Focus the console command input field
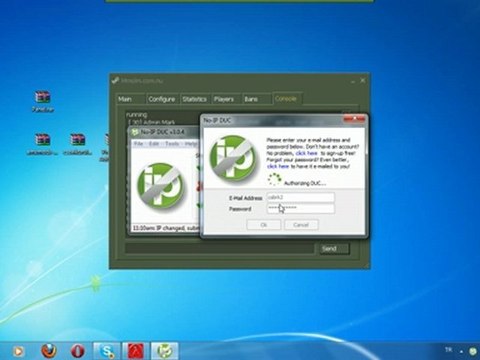Image resolution: width=480 pixels, height=360 pixels. tap(219, 249)
